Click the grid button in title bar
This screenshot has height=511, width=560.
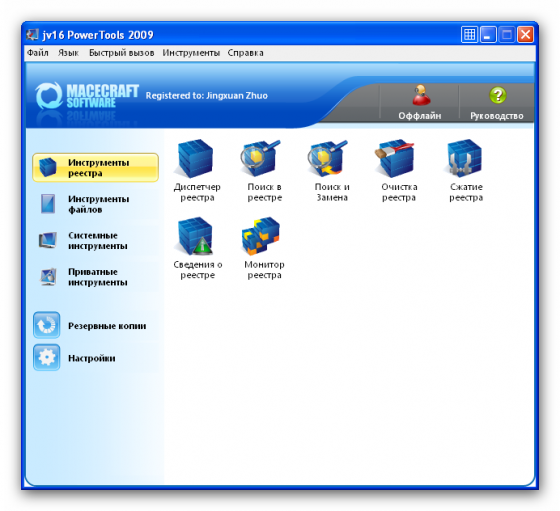tap(469, 35)
